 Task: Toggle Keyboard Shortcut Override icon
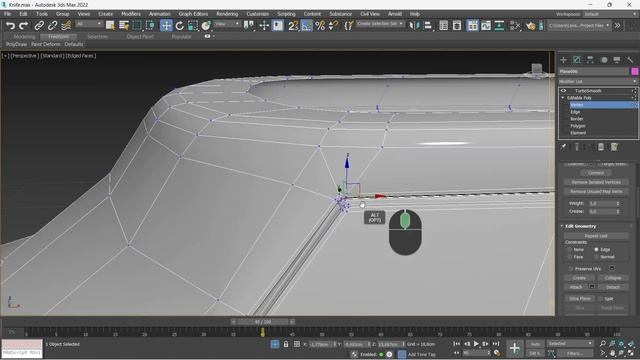coord(278,26)
